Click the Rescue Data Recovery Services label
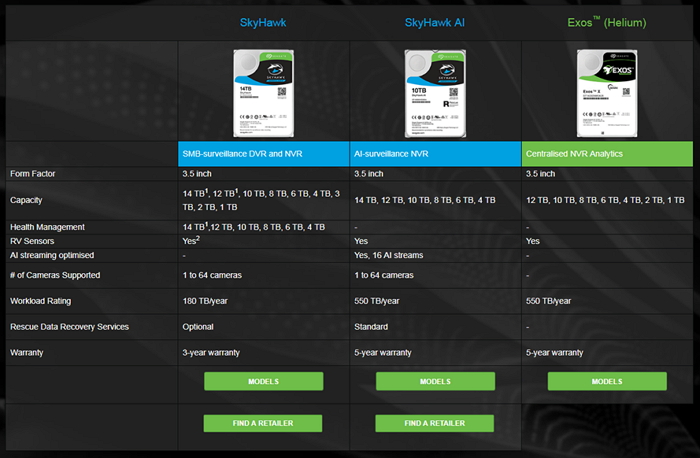 [x=69, y=327]
